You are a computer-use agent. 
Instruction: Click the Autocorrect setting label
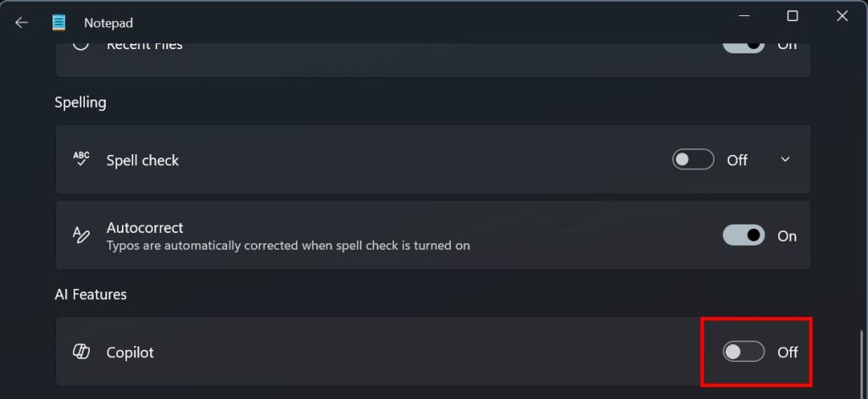pos(145,227)
